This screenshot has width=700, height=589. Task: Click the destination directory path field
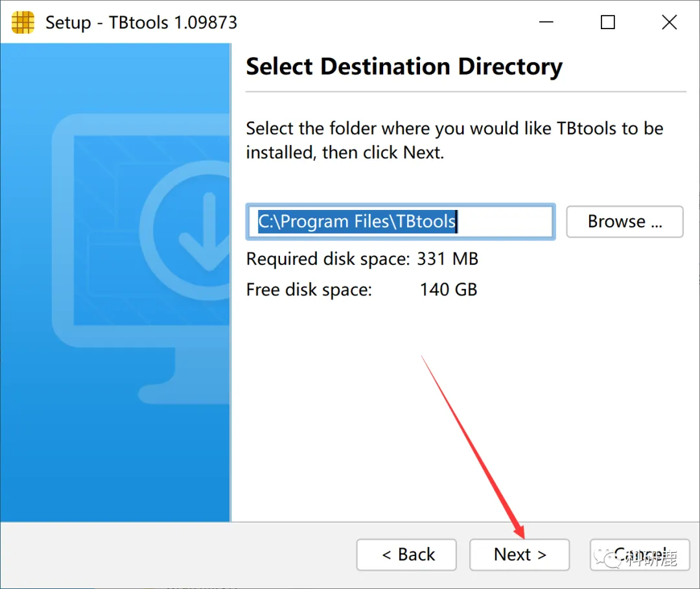(x=401, y=222)
